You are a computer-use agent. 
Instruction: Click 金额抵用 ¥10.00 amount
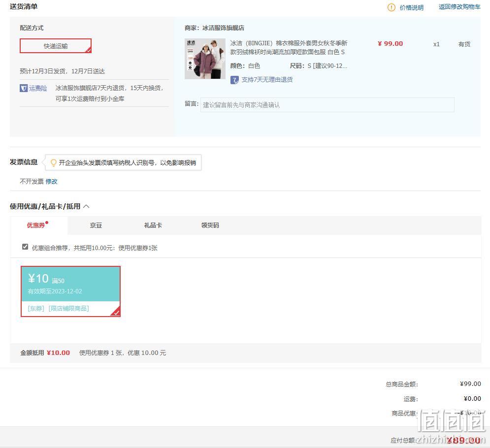[58, 352]
